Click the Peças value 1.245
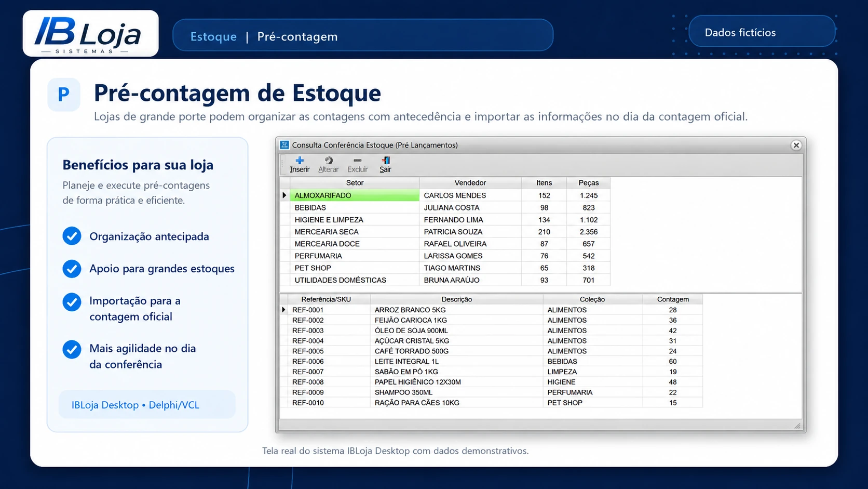Screen dimensions: 868x489 pos(588,195)
